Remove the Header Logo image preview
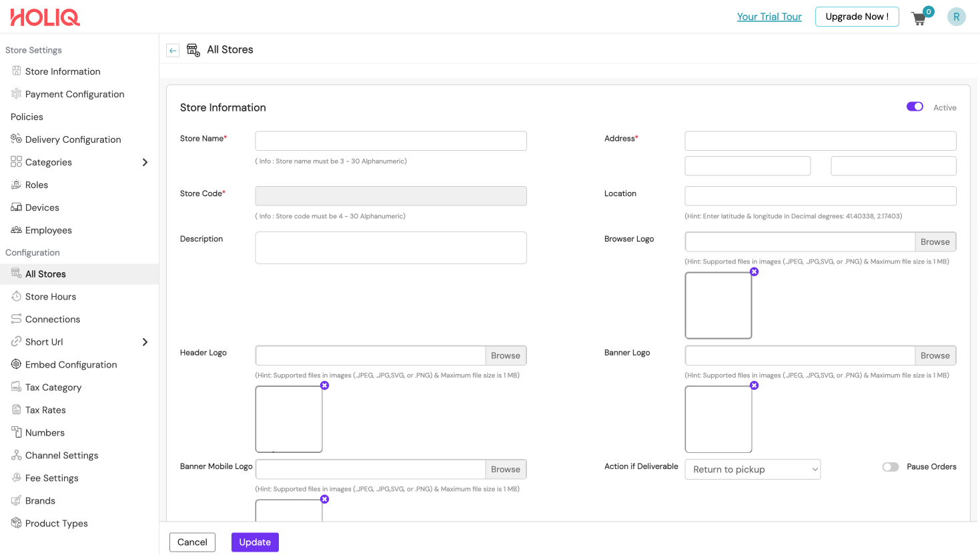 click(x=324, y=386)
